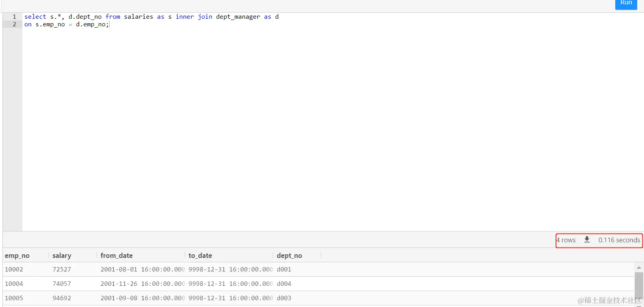Click the 'select' keyword in query
The height and width of the screenshot is (307, 644).
pyautogui.click(x=35, y=17)
